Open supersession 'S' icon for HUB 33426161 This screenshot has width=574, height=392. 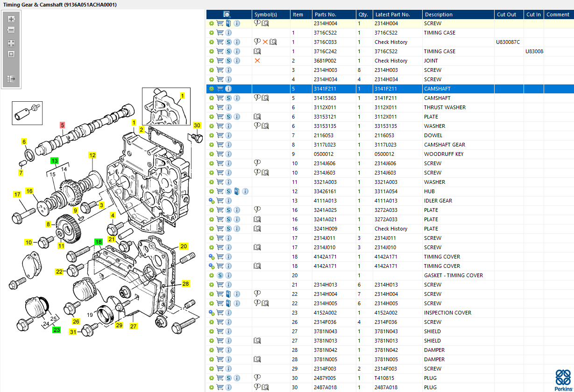[x=228, y=191]
